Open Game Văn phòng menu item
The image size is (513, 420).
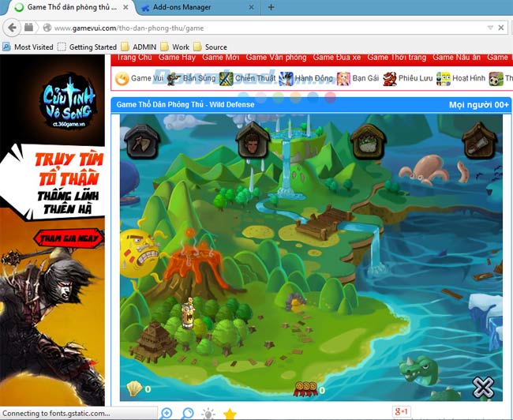[276, 58]
